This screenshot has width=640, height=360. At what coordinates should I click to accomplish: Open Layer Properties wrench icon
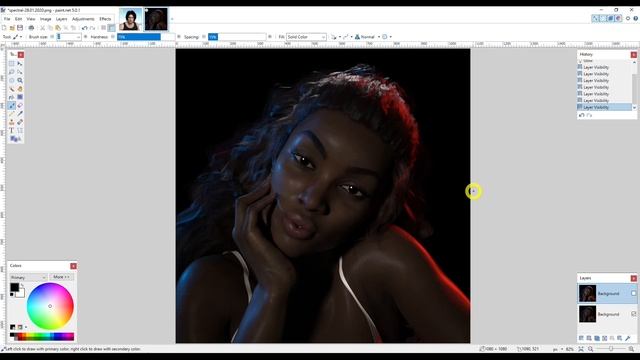(x=628, y=338)
